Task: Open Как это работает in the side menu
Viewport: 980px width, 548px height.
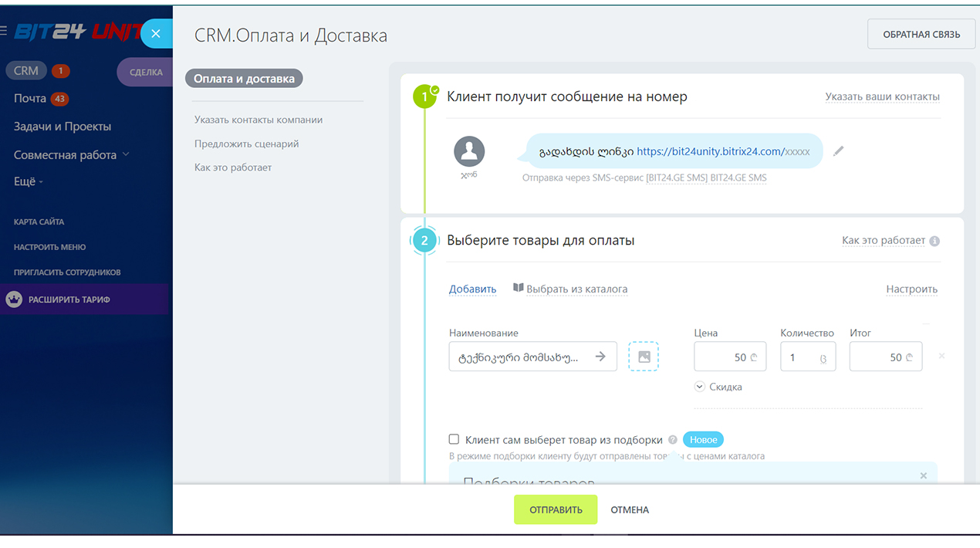Action: click(233, 167)
